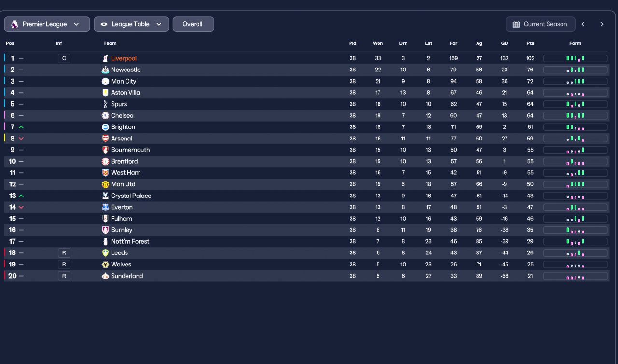Click the Current Season button
Viewport: 618px width, 364px height.
[540, 24]
